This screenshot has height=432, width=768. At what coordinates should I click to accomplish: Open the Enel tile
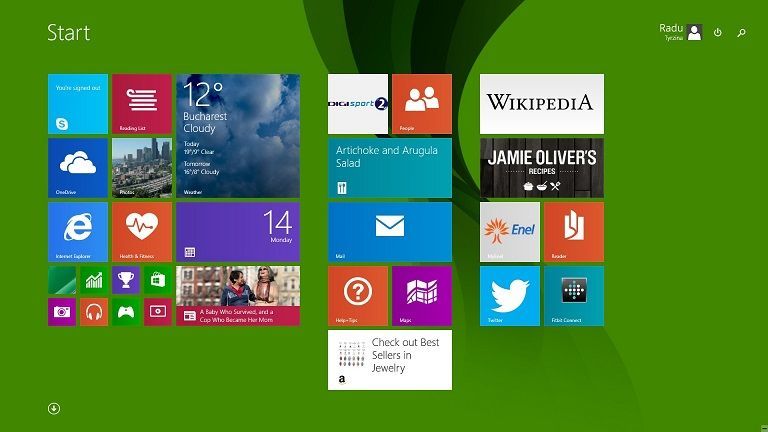[510, 232]
